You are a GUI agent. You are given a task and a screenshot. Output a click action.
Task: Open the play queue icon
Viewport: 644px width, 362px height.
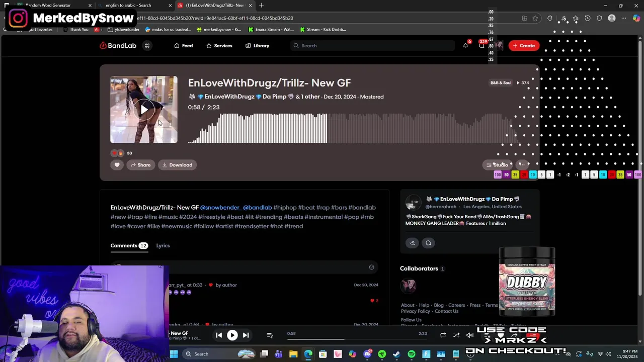click(x=270, y=335)
